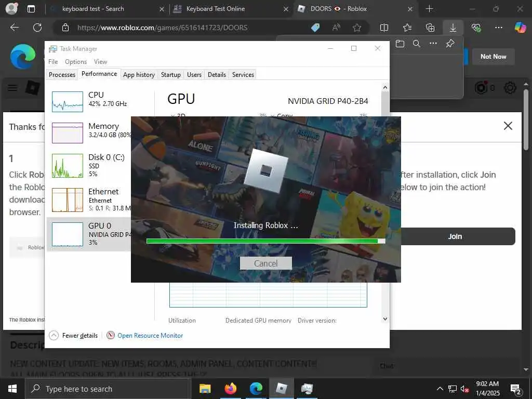Image resolution: width=532 pixels, height=399 pixels.
Task: Open Browser essentials heart icon
Action: 476,28
